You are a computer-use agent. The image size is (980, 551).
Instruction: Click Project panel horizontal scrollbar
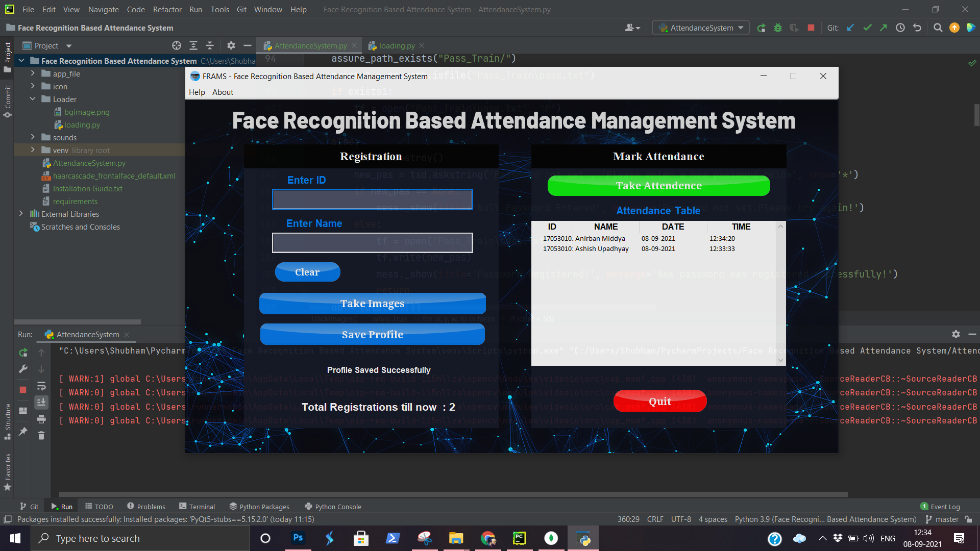tap(78, 322)
